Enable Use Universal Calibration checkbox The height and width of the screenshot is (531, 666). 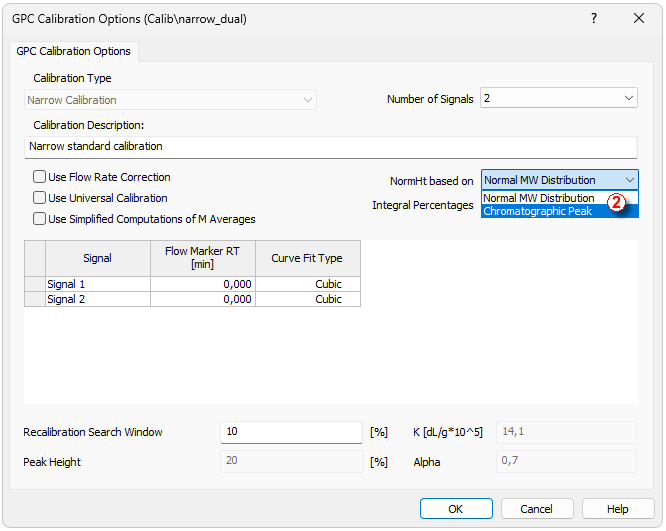point(40,198)
